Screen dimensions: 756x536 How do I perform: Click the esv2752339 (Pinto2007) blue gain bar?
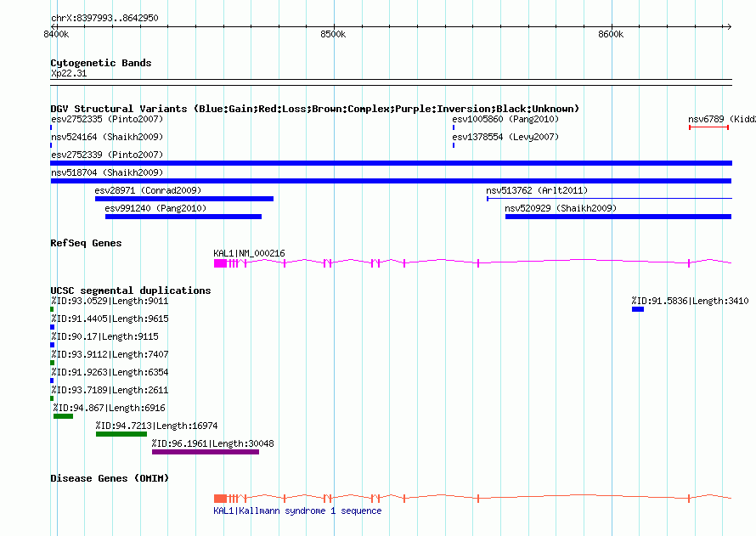tap(391, 163)
